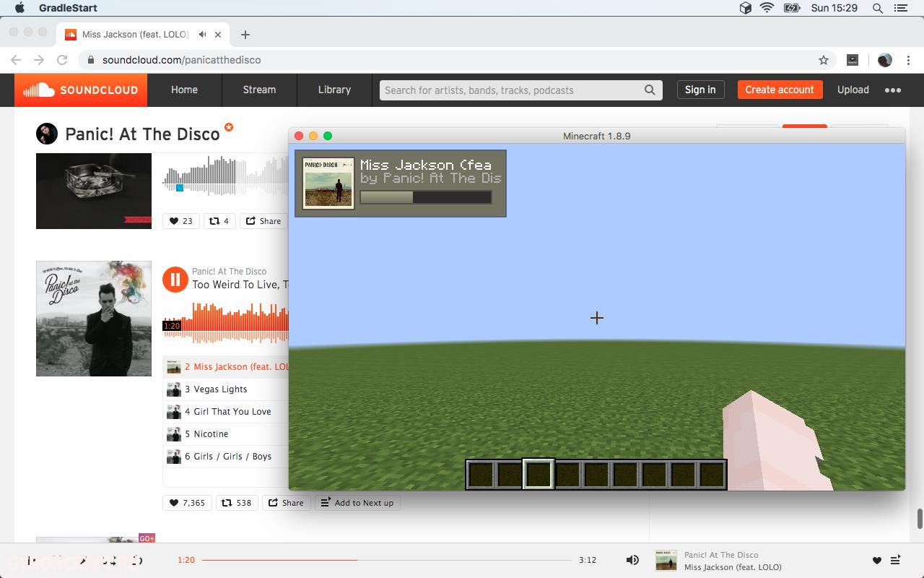
Task: Mute the tab via speaker icon
Action: [x=203, y=35]
